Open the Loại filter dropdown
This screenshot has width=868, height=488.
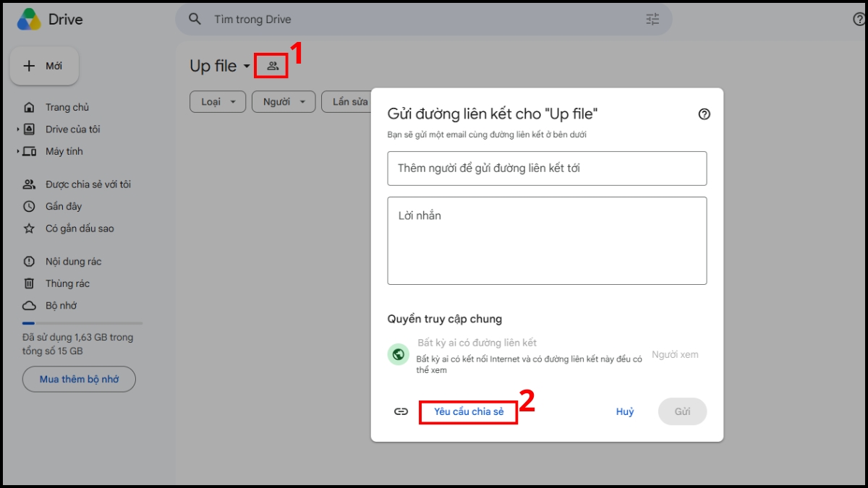point(218,102)
